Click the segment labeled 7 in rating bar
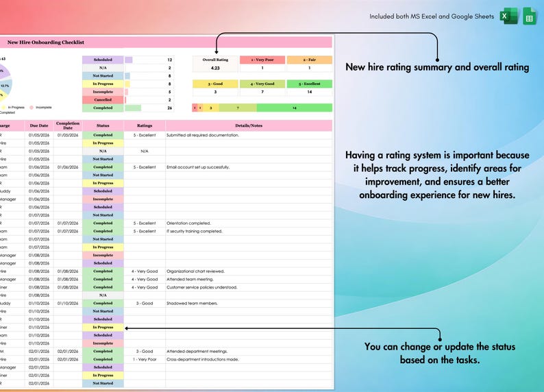This screenshot has height=392, width=544. click(238, 108)
